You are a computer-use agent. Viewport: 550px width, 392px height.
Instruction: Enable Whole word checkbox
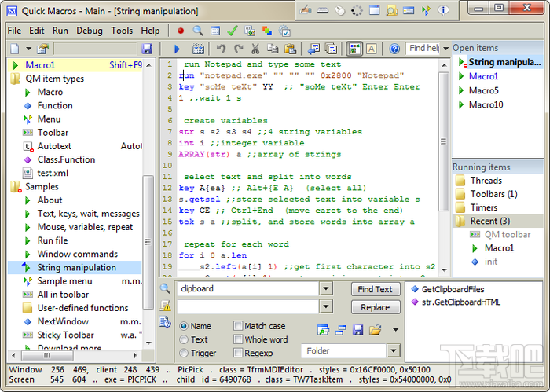(x=238, y=339)
